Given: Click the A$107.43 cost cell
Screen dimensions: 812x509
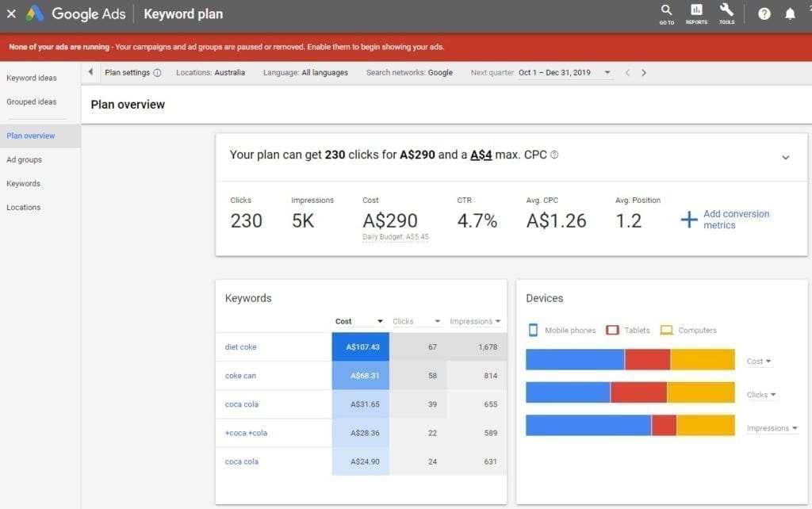Looking at the screenshot, I should (361, 347).
